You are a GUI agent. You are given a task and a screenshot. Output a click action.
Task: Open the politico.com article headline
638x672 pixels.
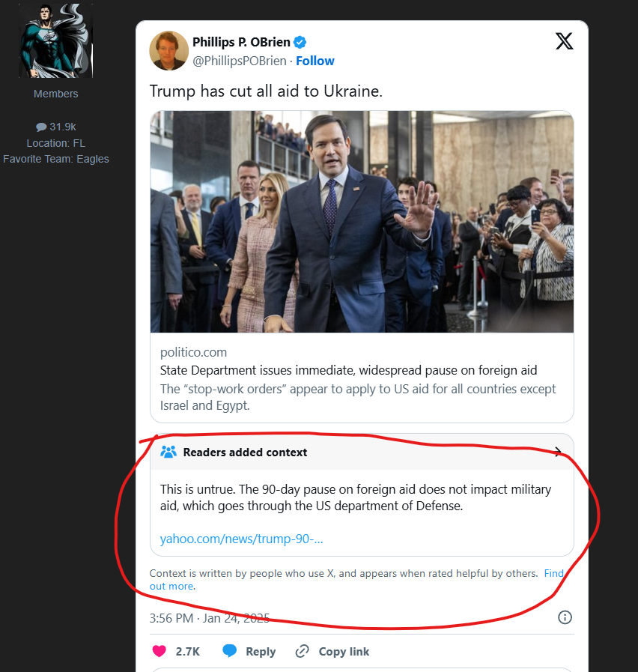tap(348, 370)
